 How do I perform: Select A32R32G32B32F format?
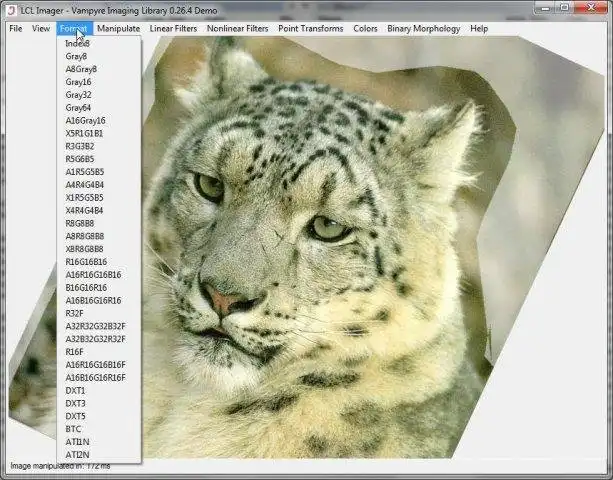point(99,326)
